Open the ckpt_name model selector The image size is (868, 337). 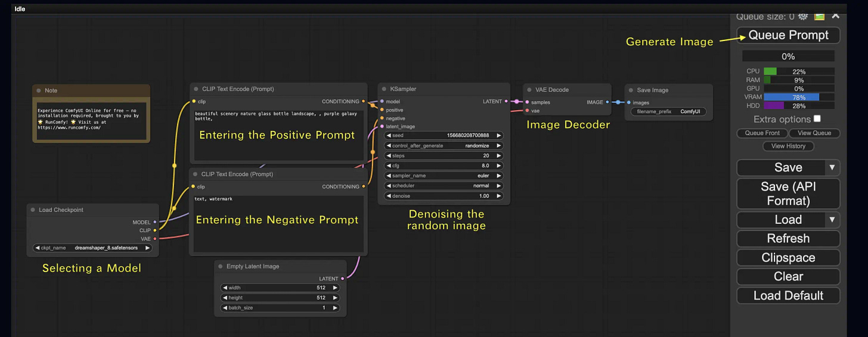(x=92, y=248)
